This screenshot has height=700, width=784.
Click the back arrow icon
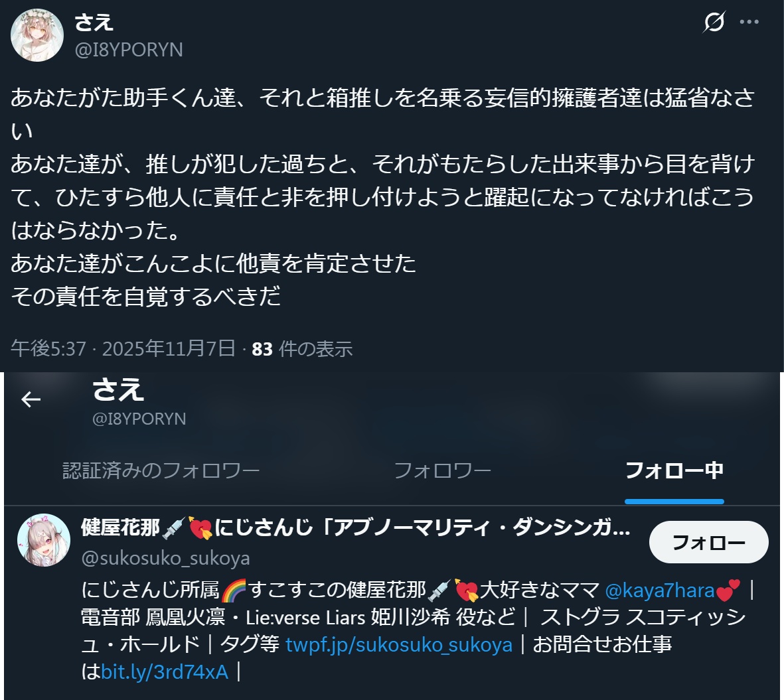point(31,399)
